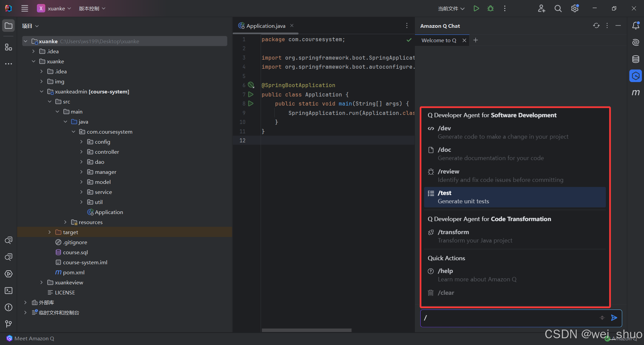Viewport: 644px width, 345px height.
Task: Switch to the Application.java editor tab
Action: (x=265, y=26)
